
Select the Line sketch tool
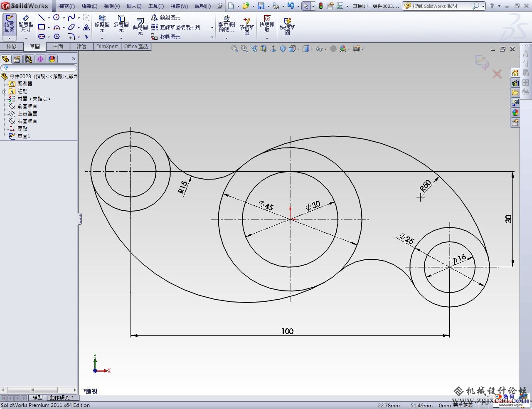41,17
